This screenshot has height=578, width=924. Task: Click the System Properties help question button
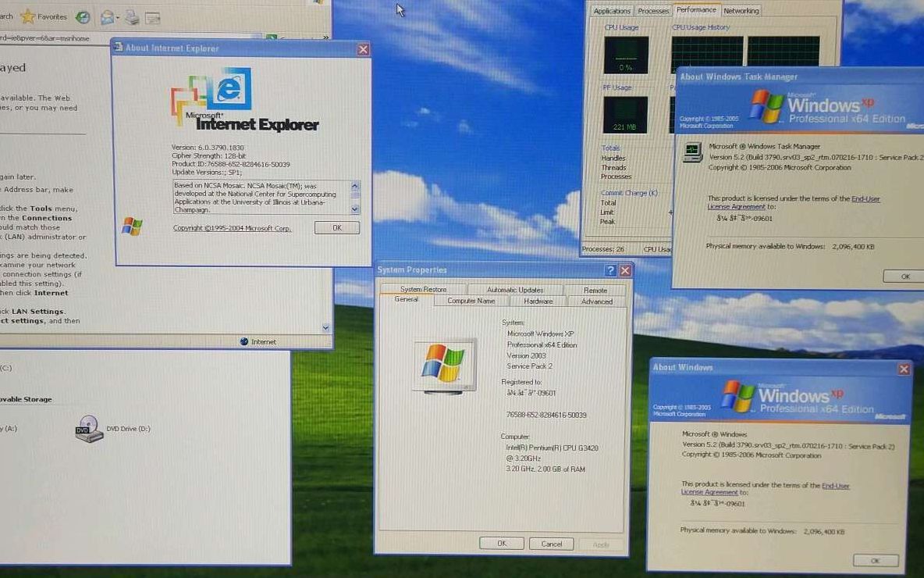click(x=610, y=270)
